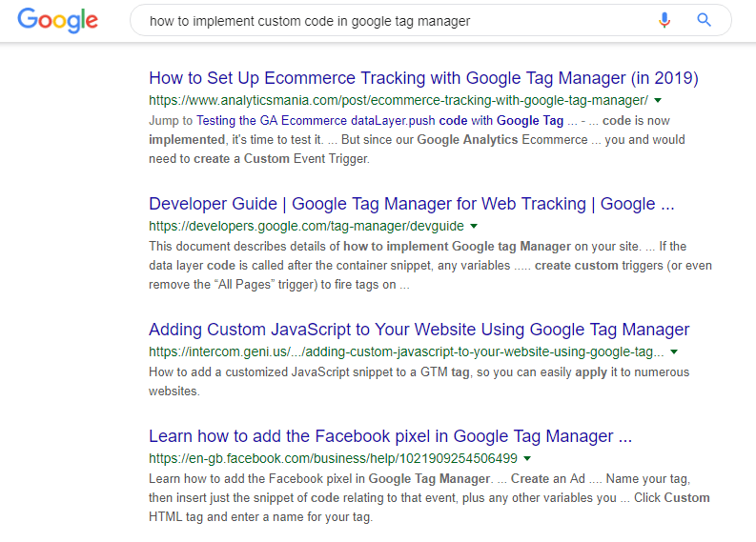
Task: Follow "Testing the GA Ecommerce dataLayer.push code" jump link
Action: 380,120
